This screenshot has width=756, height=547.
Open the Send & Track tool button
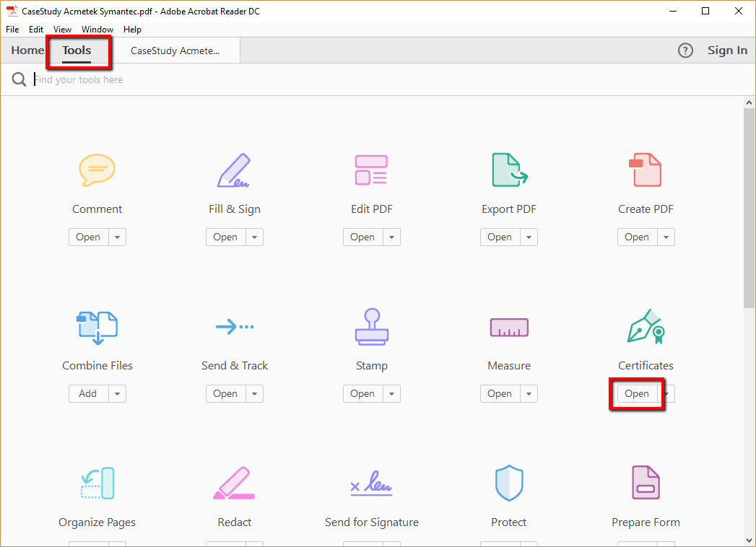pos(225,394)
